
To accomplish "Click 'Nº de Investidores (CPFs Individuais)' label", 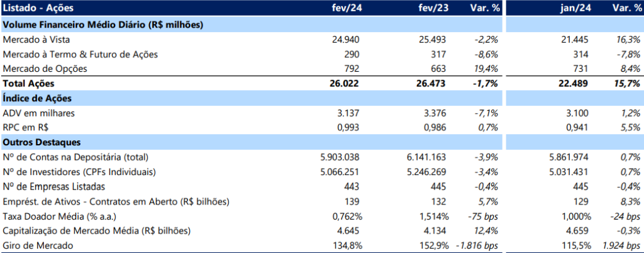I will tap(79, 172).
